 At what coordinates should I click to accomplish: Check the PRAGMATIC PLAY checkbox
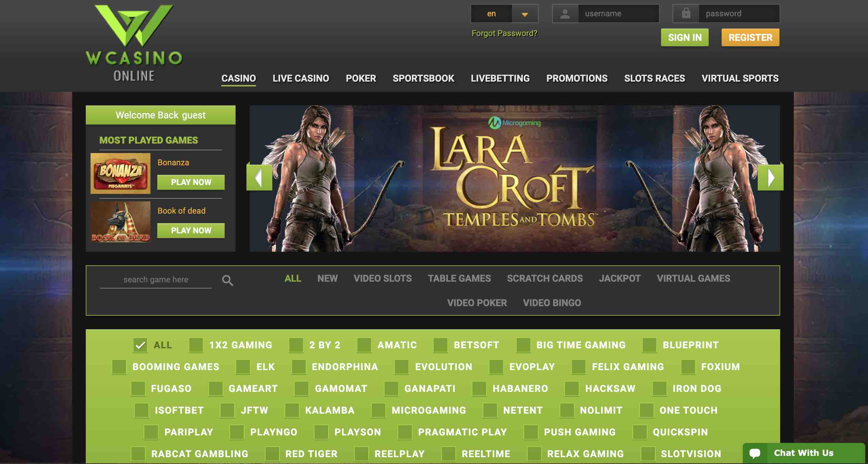click(405, 432)
